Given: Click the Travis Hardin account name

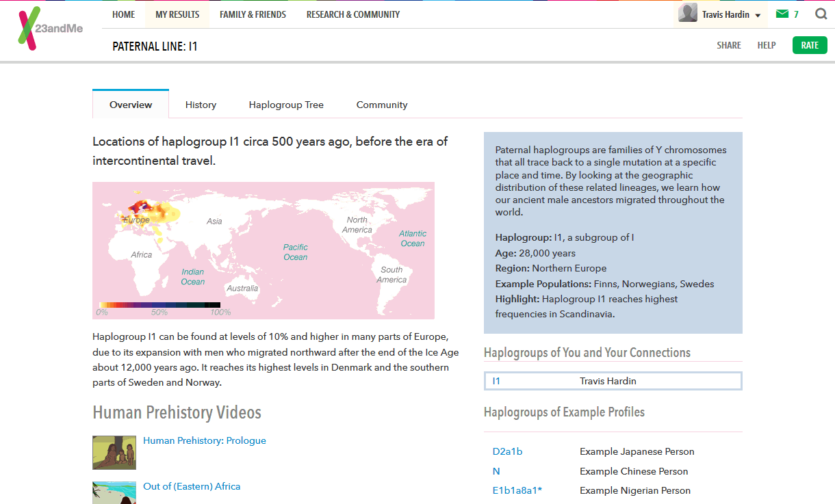Looking at the screenshot, I should [x=725, y=14].
